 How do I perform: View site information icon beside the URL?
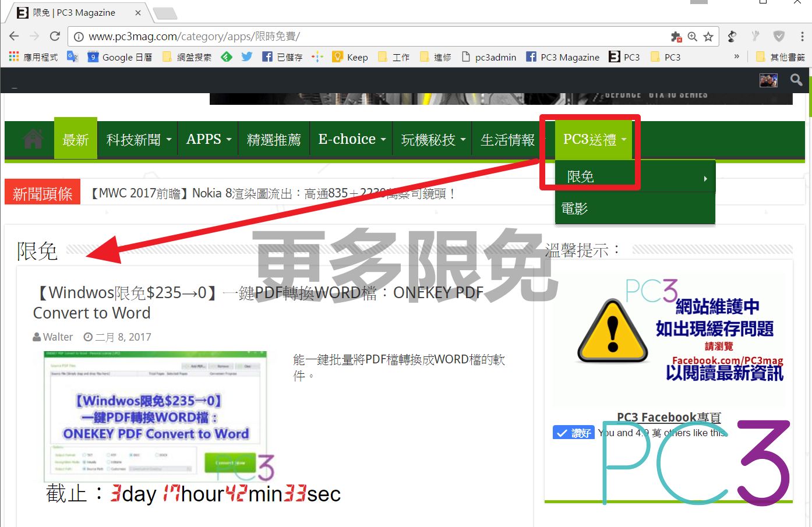coord(78,37)
